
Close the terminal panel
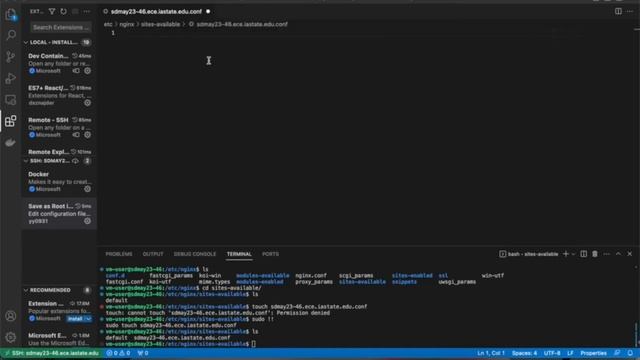[x=630, y=254]
